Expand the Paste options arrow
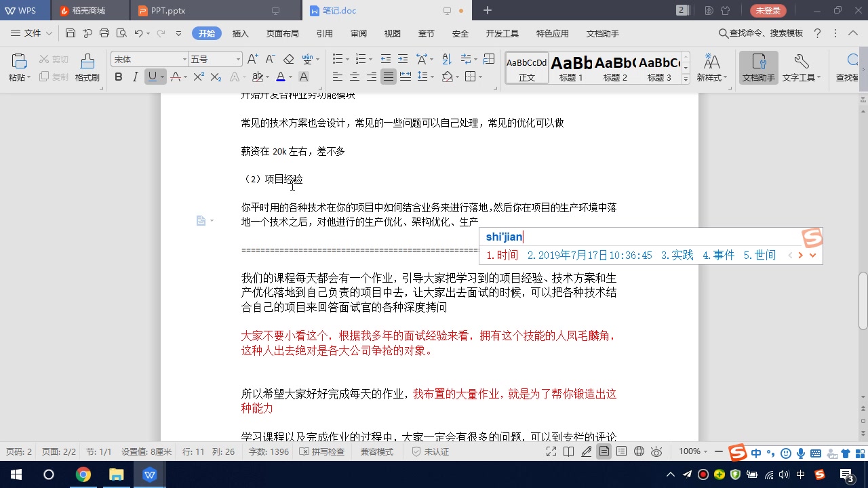The width and height of the screenshot is (868, 488). (x=29, y=78)
